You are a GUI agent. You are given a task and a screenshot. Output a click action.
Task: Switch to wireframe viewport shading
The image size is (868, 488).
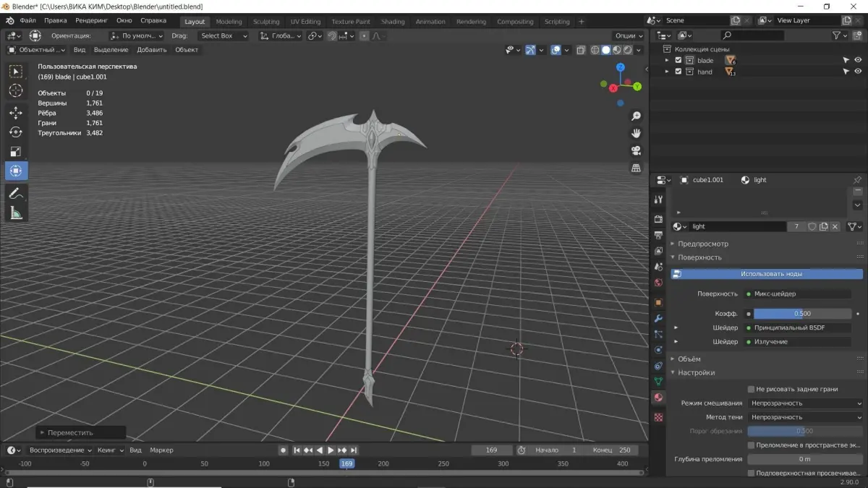595,50
